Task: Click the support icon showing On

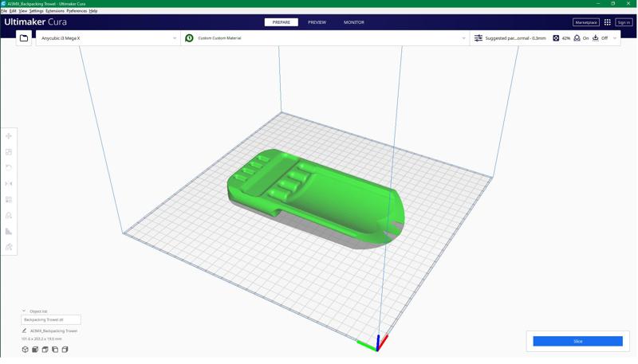Action: pyautogui.click(x=577, y=37)
